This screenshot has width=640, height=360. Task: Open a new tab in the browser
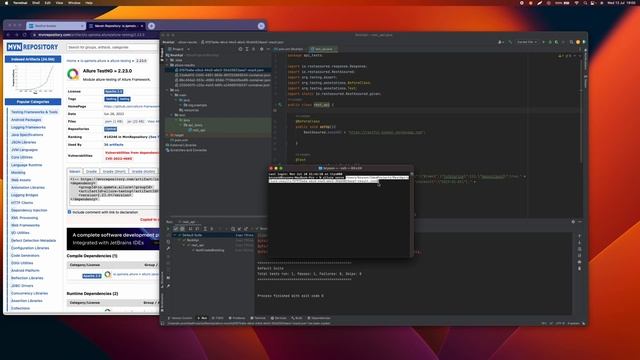pyautogui.click(x=151, y=26)
